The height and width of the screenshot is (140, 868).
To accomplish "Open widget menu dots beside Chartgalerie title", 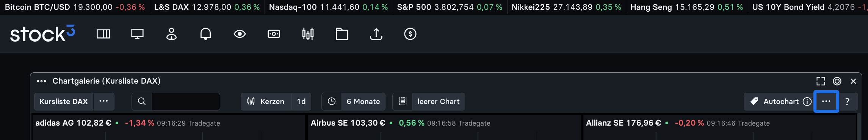I will pos(41,81).
